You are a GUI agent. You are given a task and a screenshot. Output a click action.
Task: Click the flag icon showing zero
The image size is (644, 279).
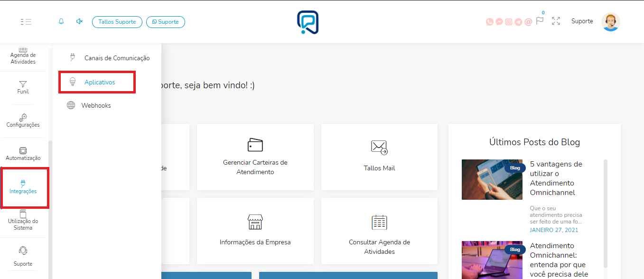pyautogui.click(x=539, y=21)
